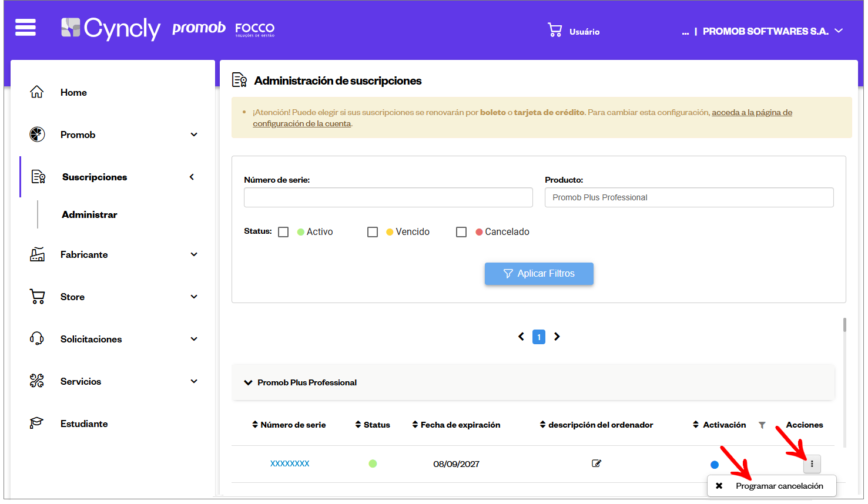Click the Fabricante factory icon
Image resolution: width=868 pixels, height=504 pixels.
(x=37, y=254)
